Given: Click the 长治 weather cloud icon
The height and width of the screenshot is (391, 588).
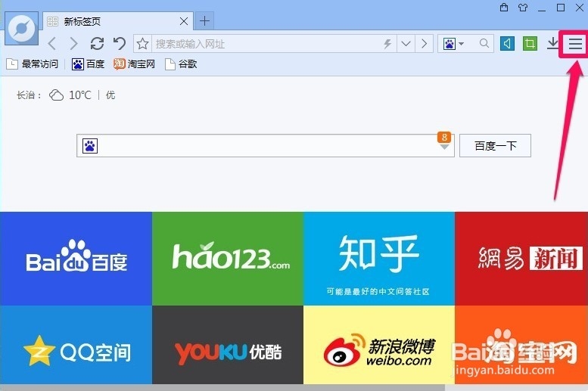Looking at the screenshot, I should [x=56, y=95].
